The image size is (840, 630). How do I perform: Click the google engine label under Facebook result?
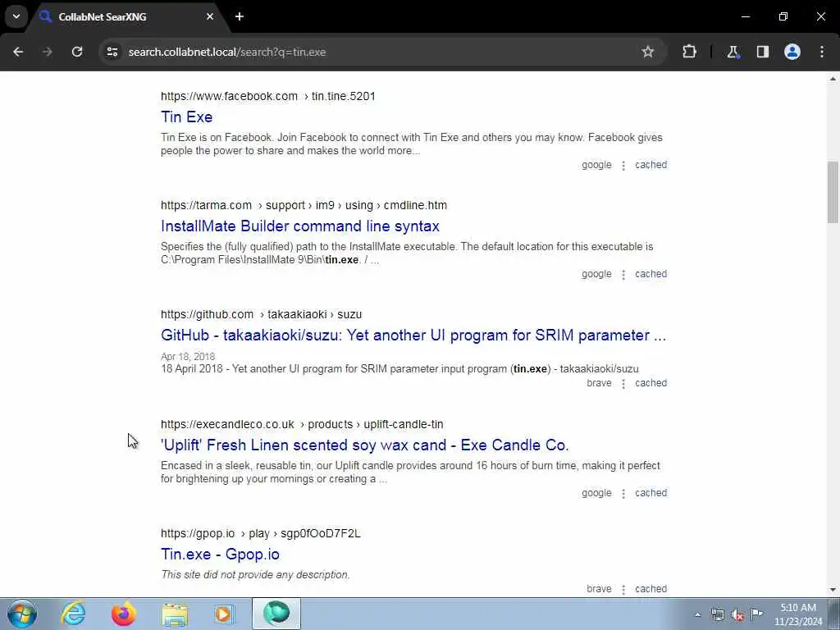click(x=596, y=165)
